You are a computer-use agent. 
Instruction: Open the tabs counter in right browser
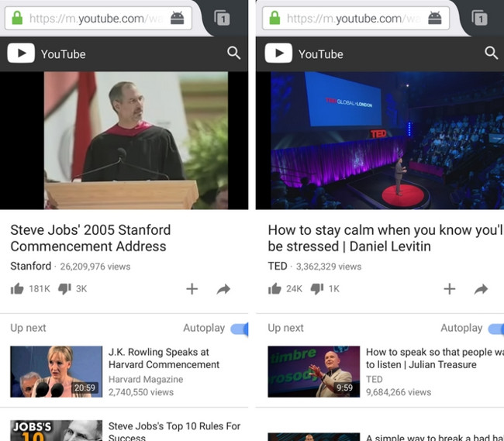point(479,18)
